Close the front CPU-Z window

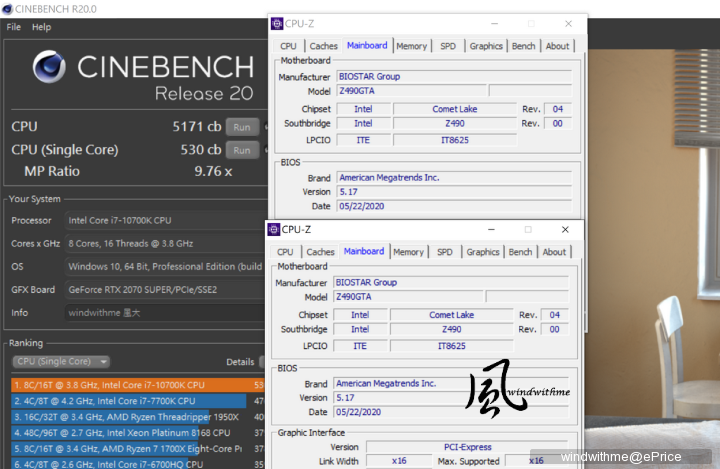tap(565, 229)
